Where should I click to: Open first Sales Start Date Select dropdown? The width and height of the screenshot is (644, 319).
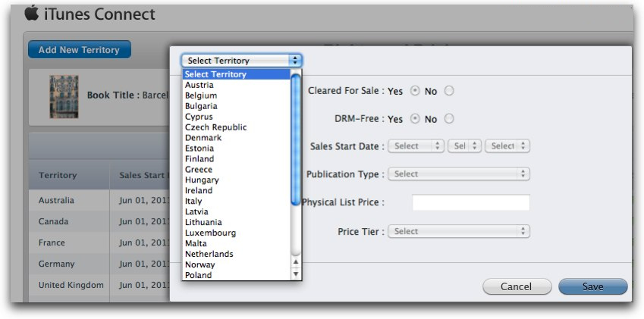coord(416,146)
